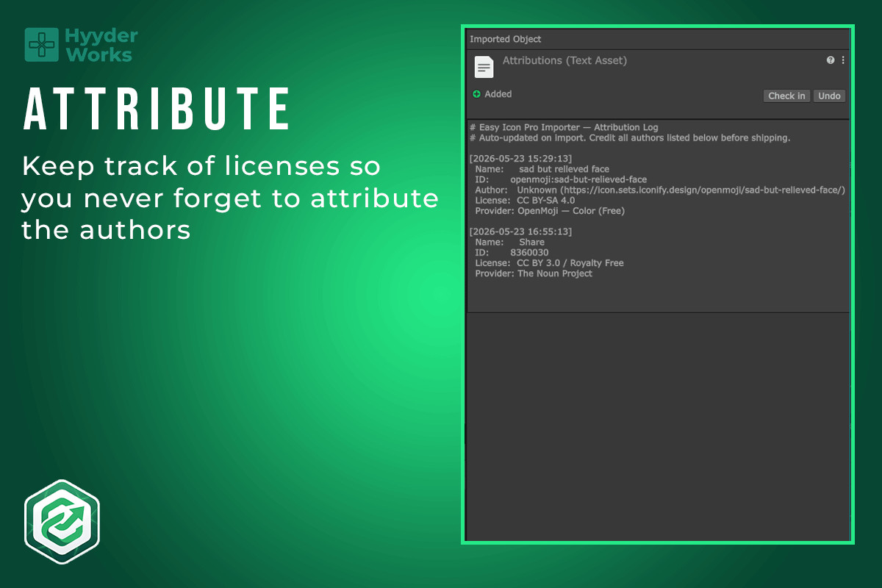Click the line 'Auto-updated on import. Credit all authors'
This screenshot has height=588, width=882.
(x=630, y=137)
